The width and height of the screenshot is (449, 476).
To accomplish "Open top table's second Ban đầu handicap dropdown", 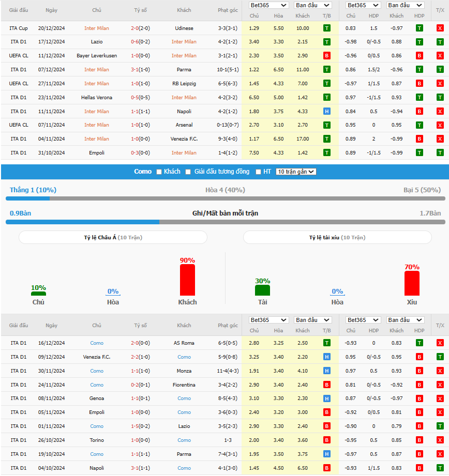I will (405, 5).
